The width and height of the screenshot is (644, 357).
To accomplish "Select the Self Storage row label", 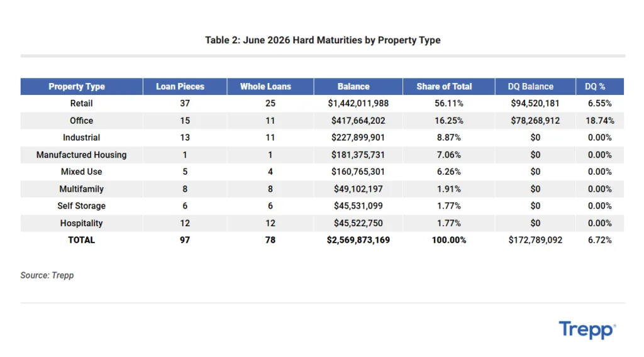I will (81, 206).
